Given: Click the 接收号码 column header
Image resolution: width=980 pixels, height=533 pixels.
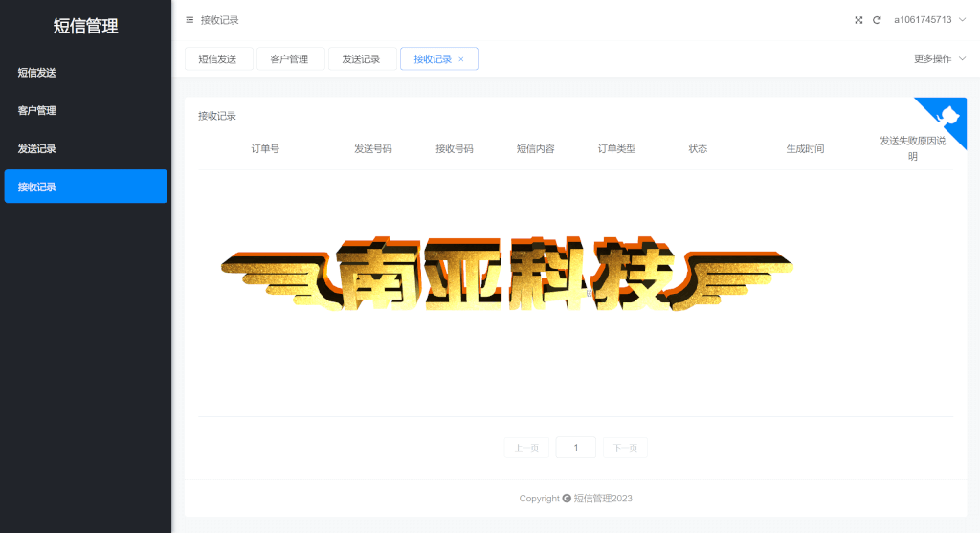Looking at the screenshot, I should [455, 148].
